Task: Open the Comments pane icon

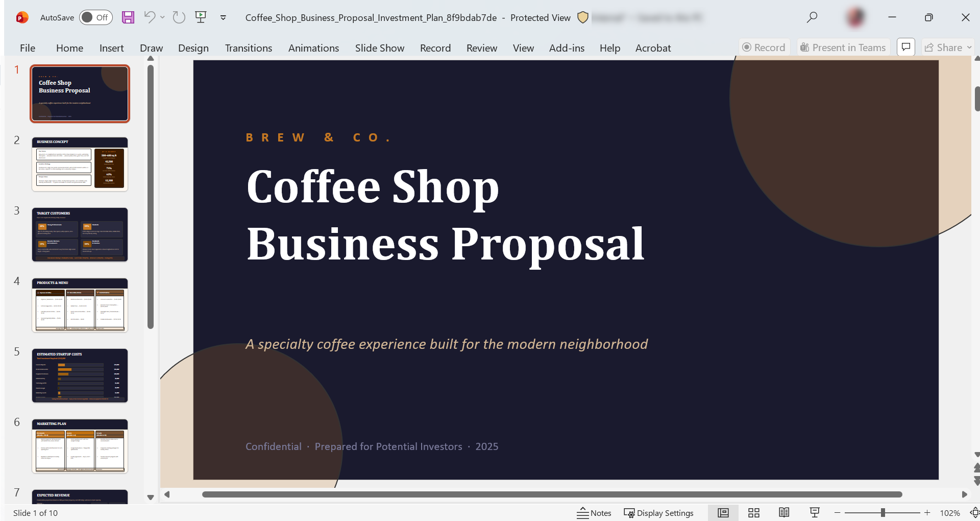Action: 906,47
